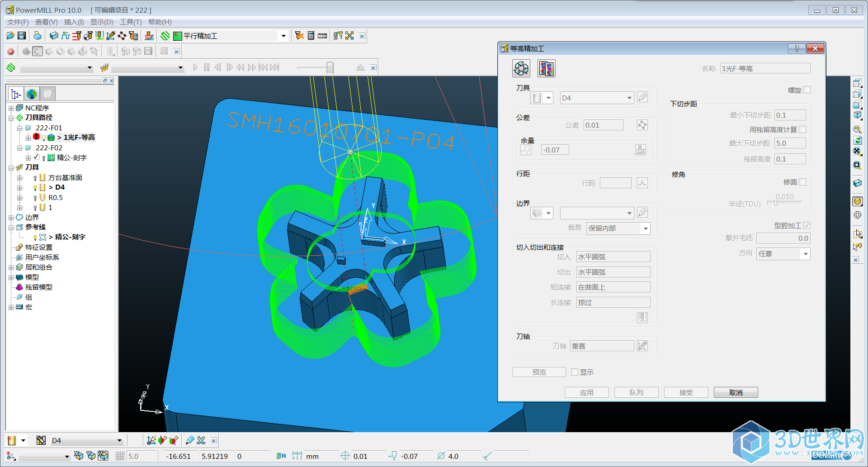Open the rapid move heights icon
The image size is (868, 467).
pos(66,36)
